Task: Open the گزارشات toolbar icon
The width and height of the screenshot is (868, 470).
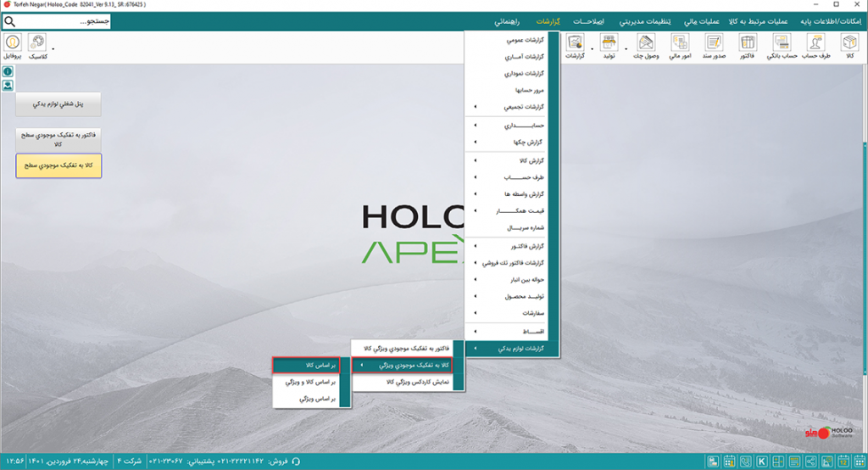Action: point(576,46)
